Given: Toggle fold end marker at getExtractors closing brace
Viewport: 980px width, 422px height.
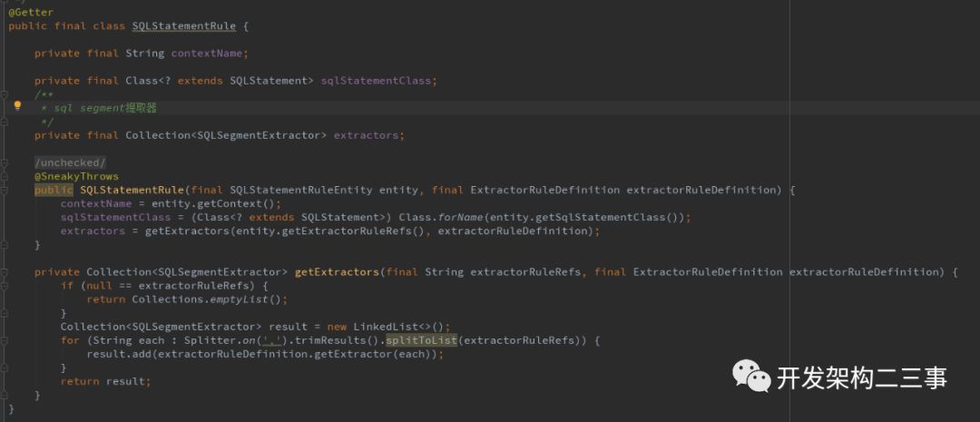Looking at the screenshot, I should click(4, 395).
